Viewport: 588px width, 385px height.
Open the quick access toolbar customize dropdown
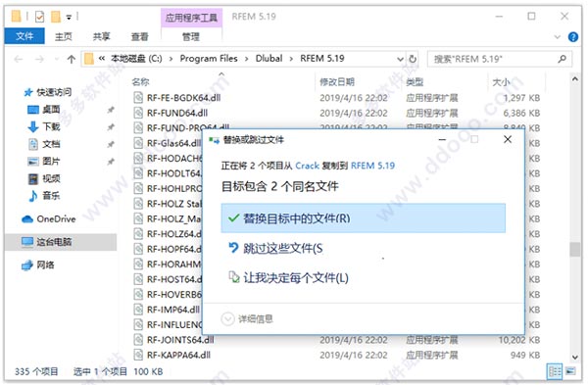(69, 17)
